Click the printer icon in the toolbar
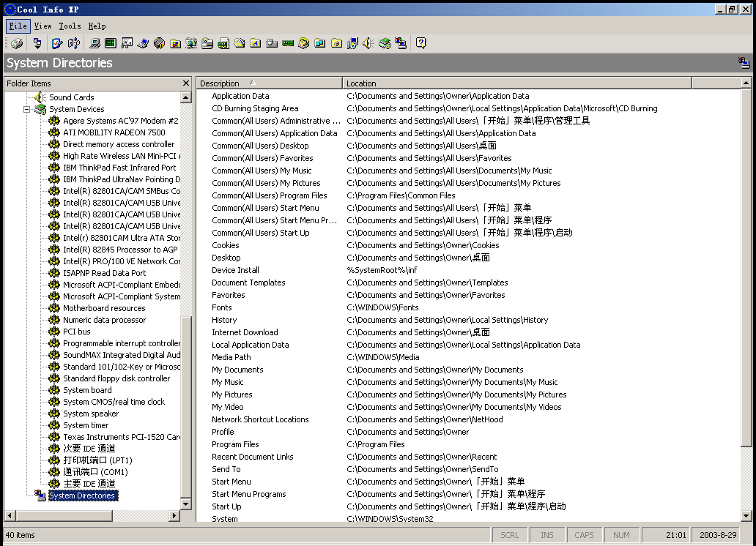Screen dimensions: 756x546 coord(17,43)
